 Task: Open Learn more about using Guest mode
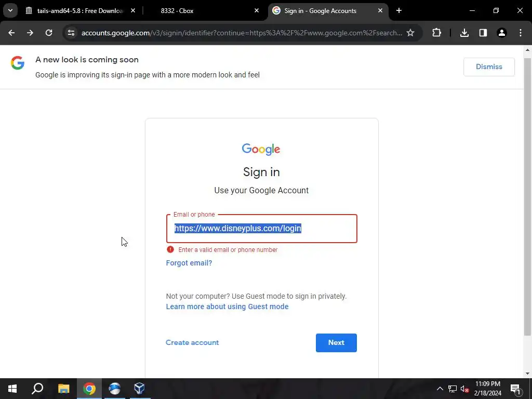228,307
